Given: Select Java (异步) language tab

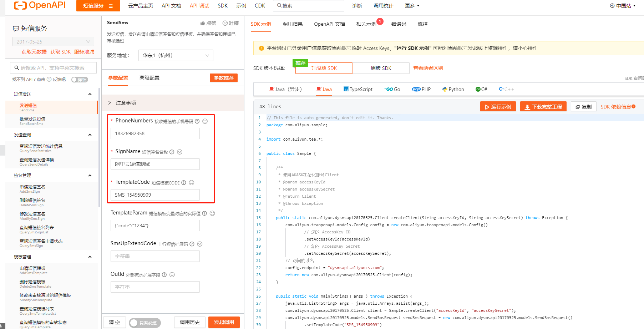Looking at the screenshot, I should click(285, 89).
